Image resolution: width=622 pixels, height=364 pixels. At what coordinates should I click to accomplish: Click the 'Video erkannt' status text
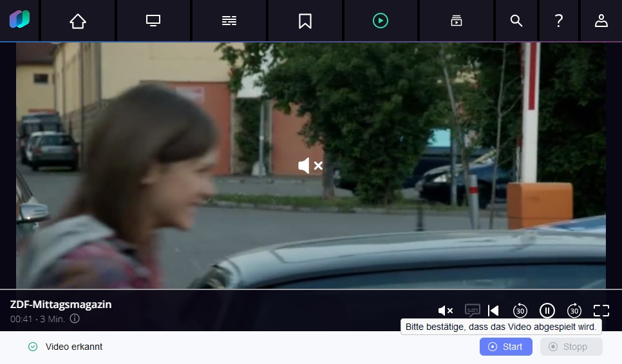pyautogui.click(x=74, y=347)
